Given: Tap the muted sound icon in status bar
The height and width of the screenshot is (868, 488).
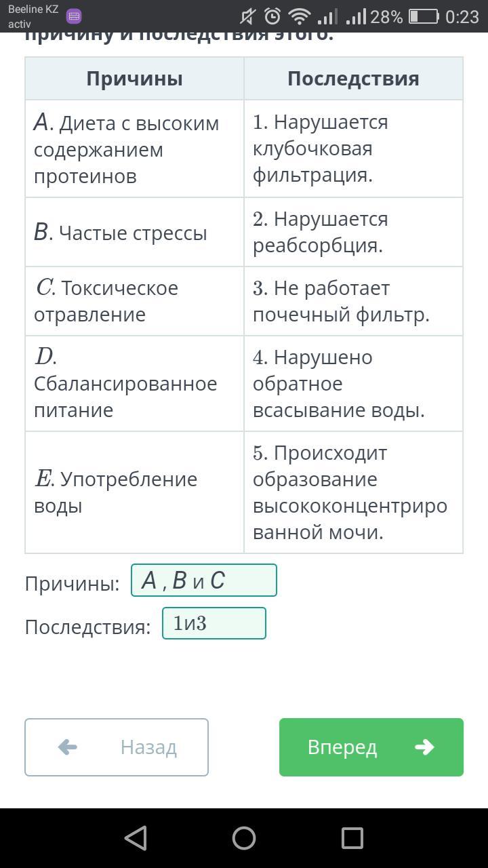Looking at the screenshot, I should (248, 16).
